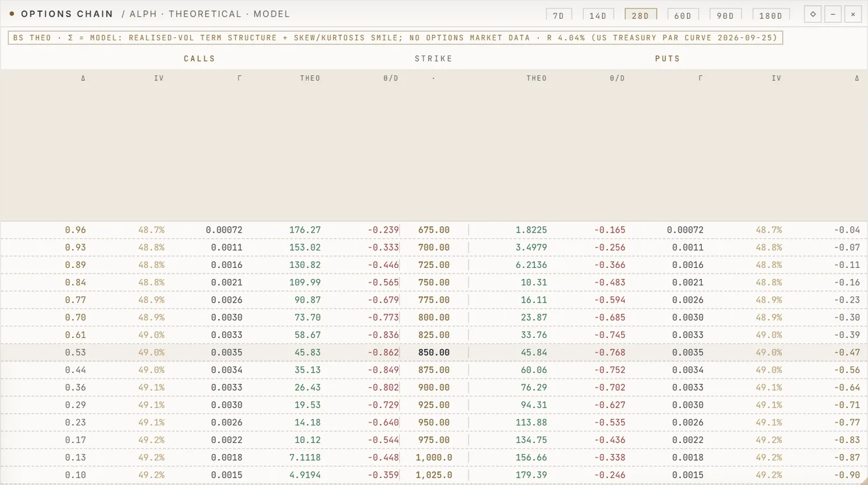The height and width of the screenshot is (485, 868).
Task: Select the 700.00 strike cell
Action: click(x=433, y=247)
